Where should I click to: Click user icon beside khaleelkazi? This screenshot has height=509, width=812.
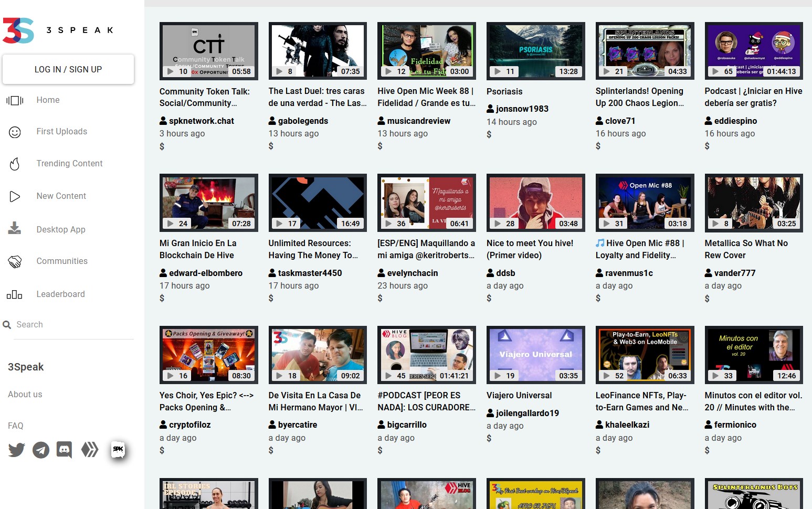pyautogui.click(x=599, y=425)
